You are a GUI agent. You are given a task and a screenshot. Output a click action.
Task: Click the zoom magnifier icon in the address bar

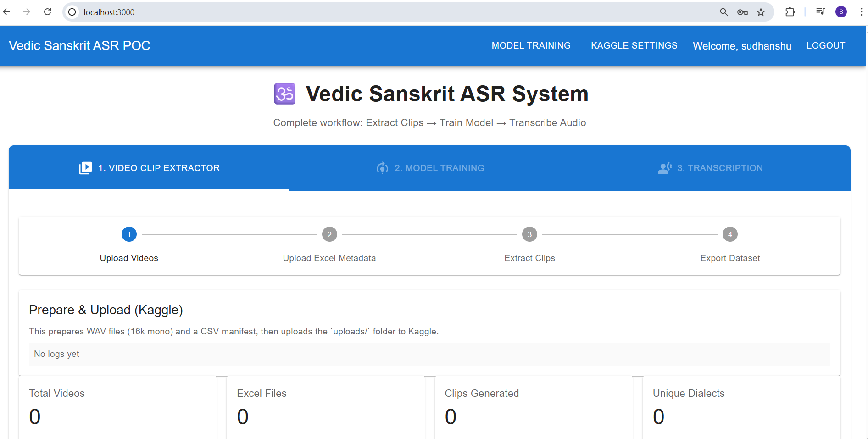[x=724, y=12]
